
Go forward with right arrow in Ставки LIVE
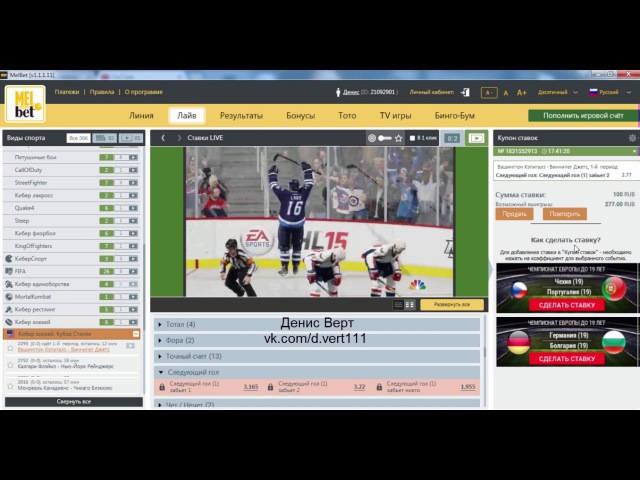179,138
